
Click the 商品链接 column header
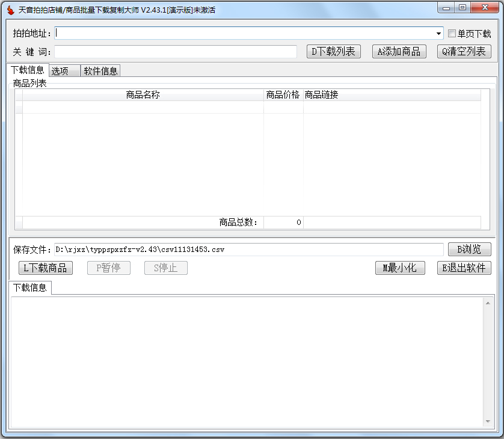tap(391, 95)
